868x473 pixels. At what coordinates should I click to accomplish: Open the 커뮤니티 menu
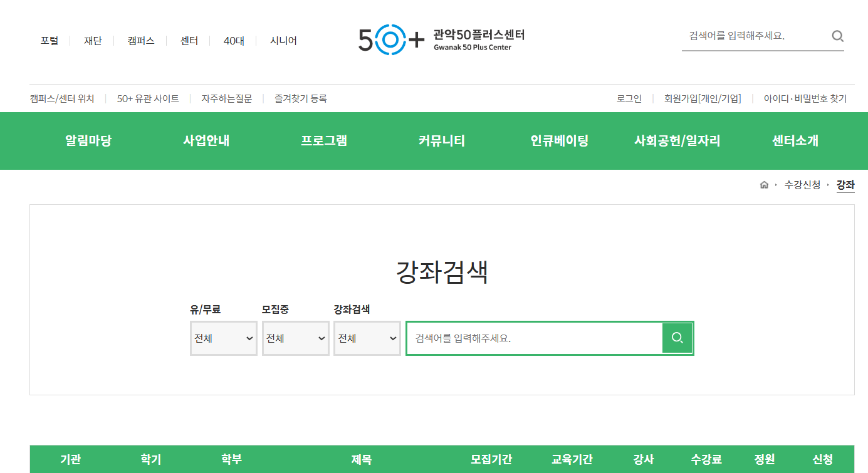[442, 141]
